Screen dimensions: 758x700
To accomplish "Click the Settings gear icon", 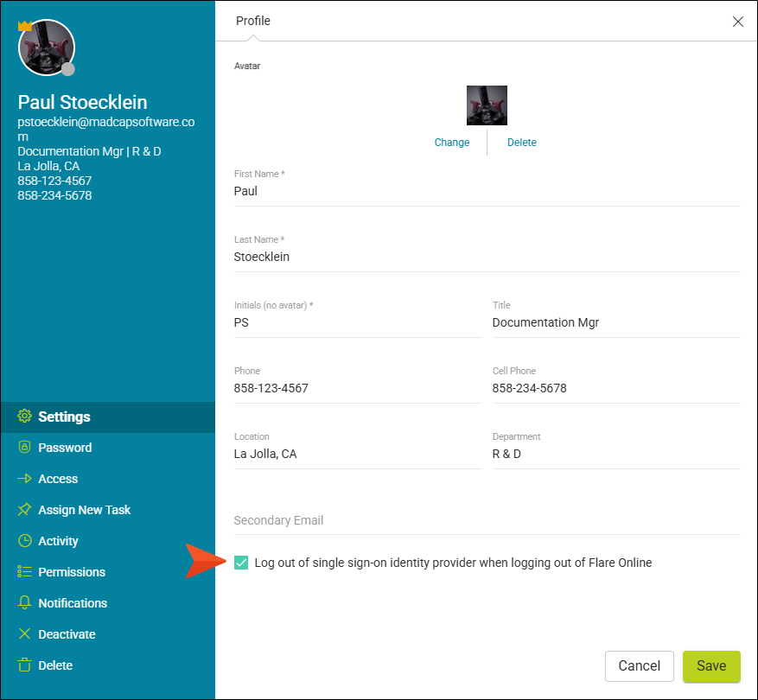I will (x=25, y=416).
